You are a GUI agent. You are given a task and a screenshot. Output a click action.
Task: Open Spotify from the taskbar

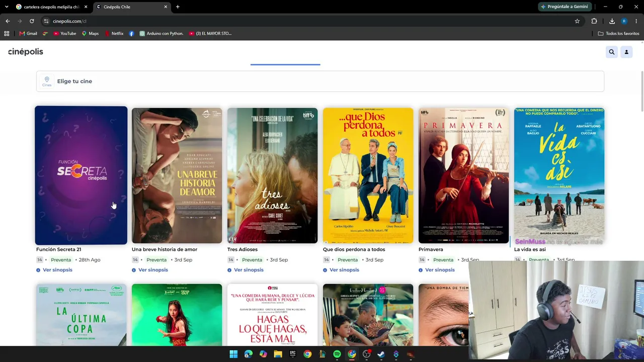[337, 354]
